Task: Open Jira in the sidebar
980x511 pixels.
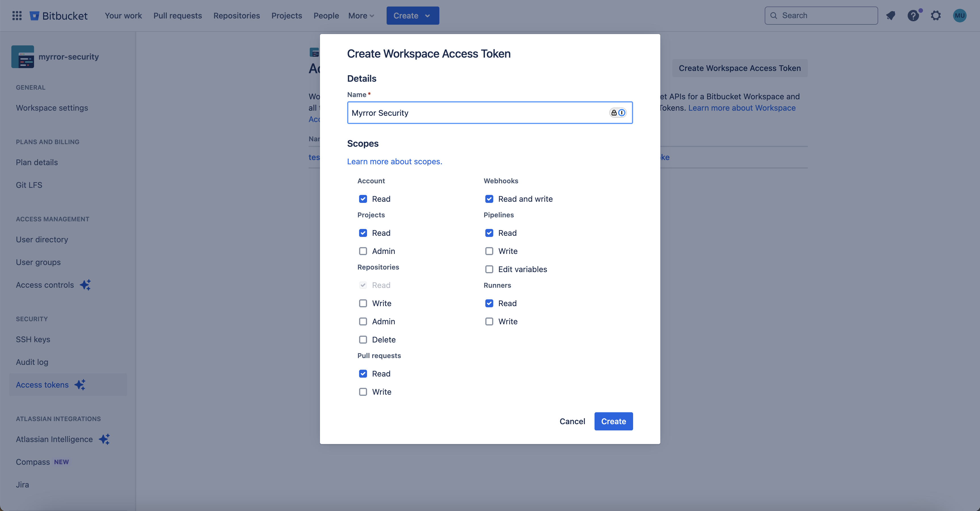Action: (22, 484)
